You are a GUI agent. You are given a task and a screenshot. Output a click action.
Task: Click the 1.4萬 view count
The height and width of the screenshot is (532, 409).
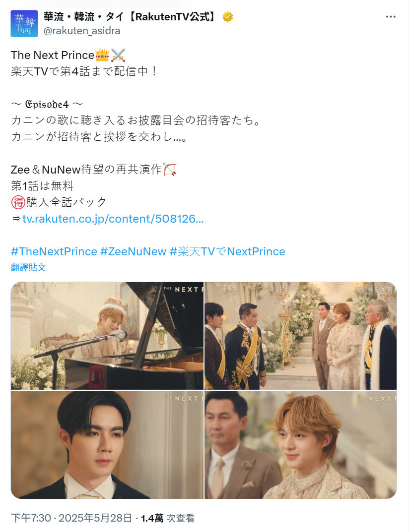click(x=152, y=518)
